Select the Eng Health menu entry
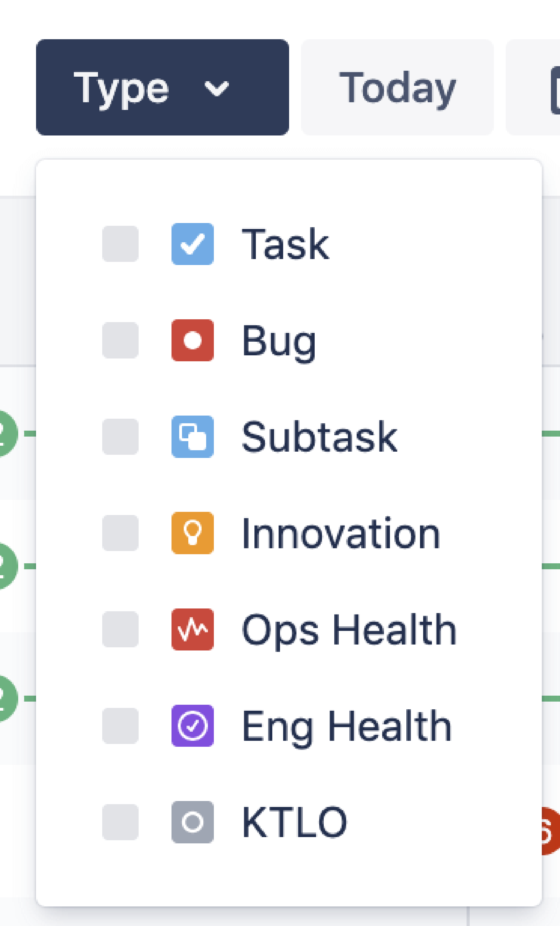The image size is (560, 926). click(345, 725)
